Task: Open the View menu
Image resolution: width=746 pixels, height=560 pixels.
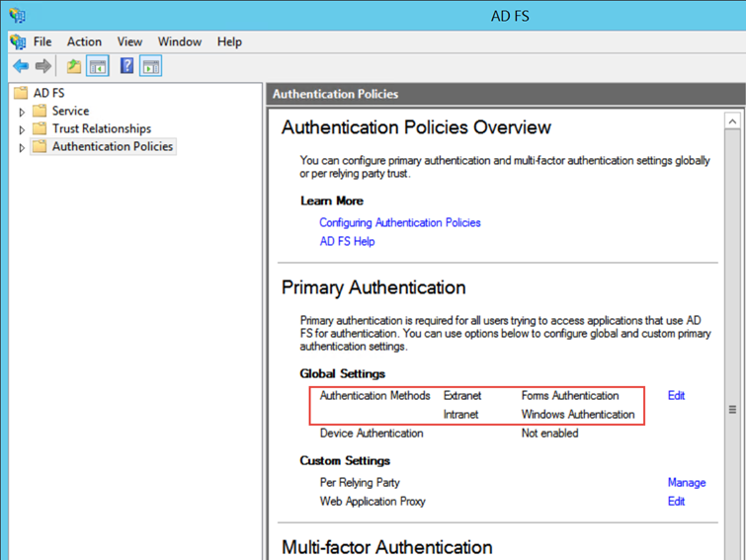Action: coord(129,41)
